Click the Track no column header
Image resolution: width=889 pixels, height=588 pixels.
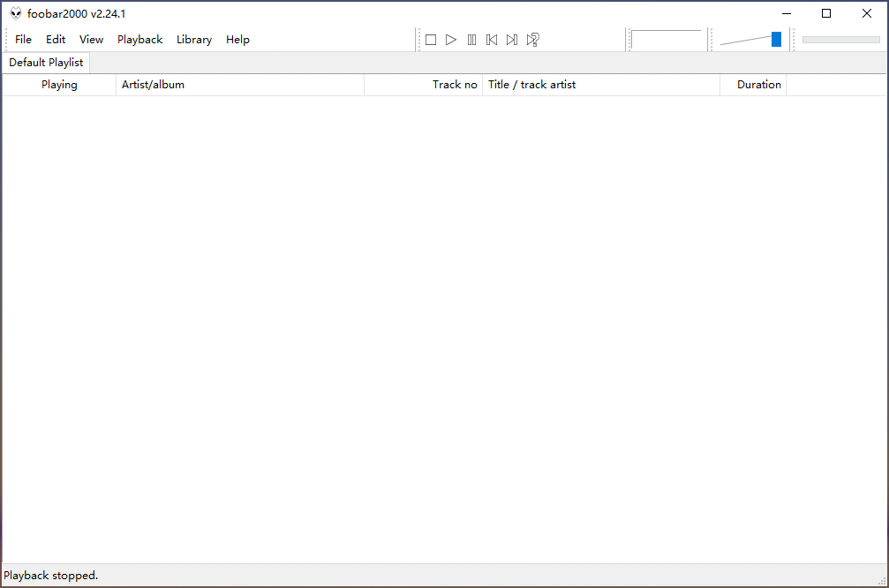coord(424,85)
